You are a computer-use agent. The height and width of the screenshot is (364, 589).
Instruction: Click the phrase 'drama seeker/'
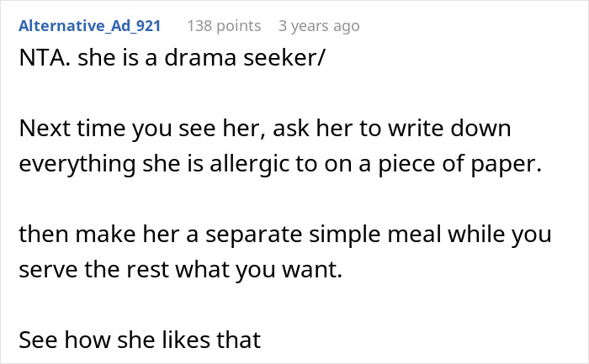coord(245,58)
